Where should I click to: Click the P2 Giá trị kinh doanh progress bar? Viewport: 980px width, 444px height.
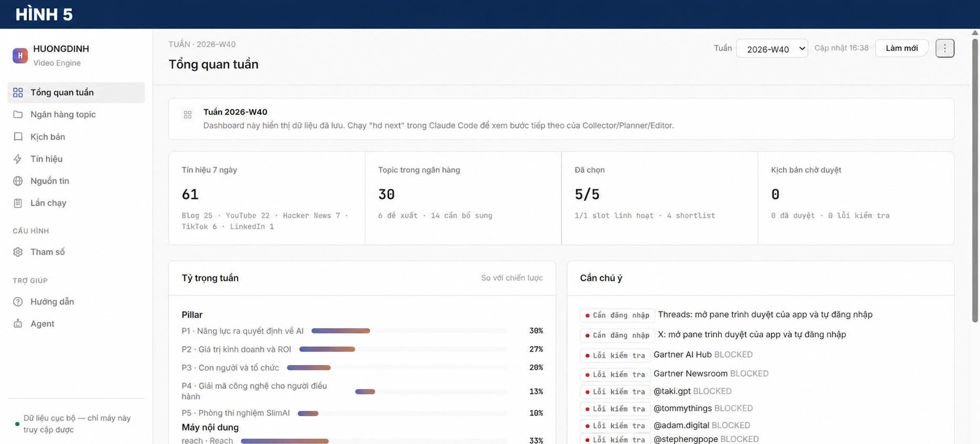pyautogui.click(x=403, y=349)
